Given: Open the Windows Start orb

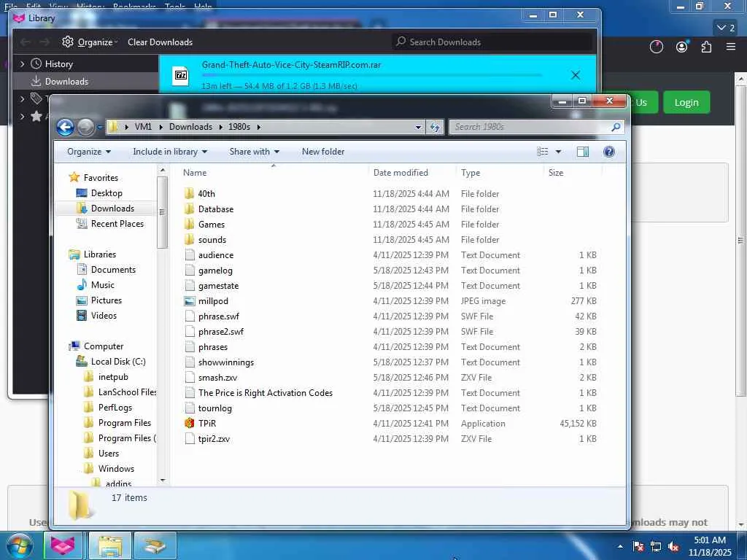Looking at the screenshot, I should click(20, 545).
